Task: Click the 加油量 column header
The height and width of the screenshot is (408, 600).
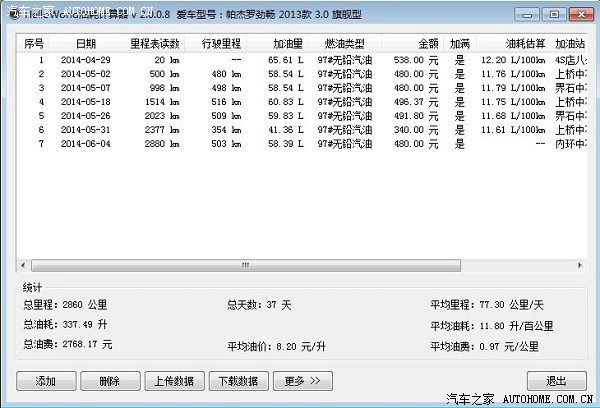Action: click(x=287, y=45)
